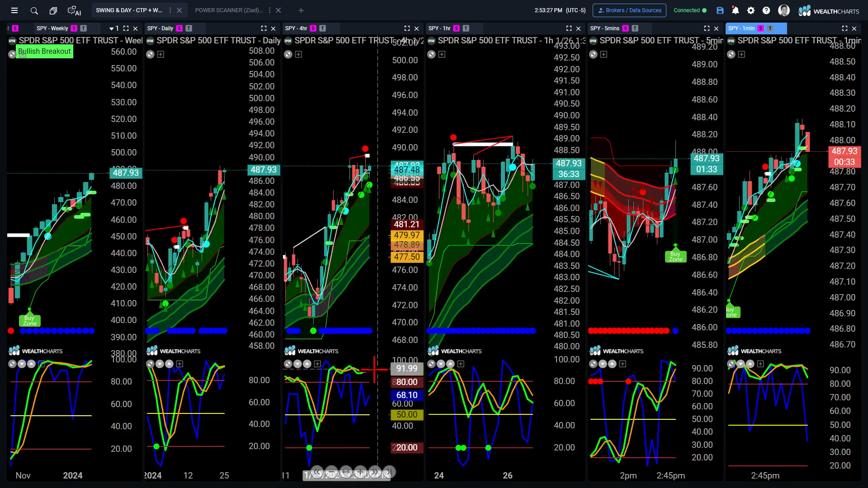Open the SPY - Weekly panel number dropdown
The width and height of the screenshot is (868, 488).
point(115,28)
